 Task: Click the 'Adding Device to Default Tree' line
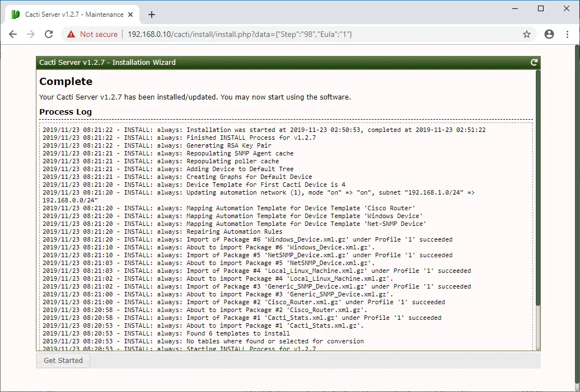(x=168, y=169)
